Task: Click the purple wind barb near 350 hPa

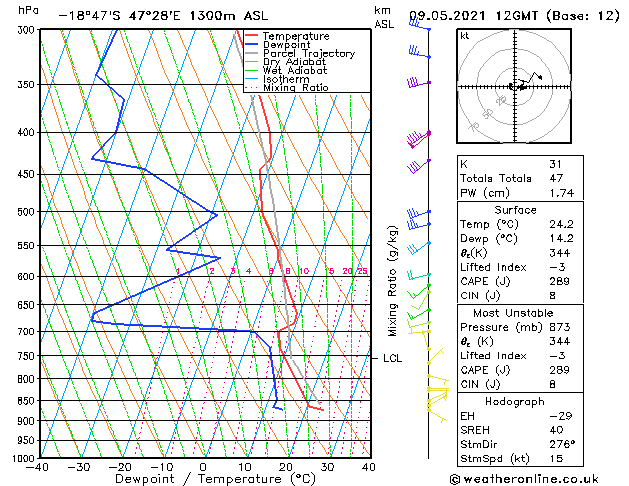Action: click(418, 83)
